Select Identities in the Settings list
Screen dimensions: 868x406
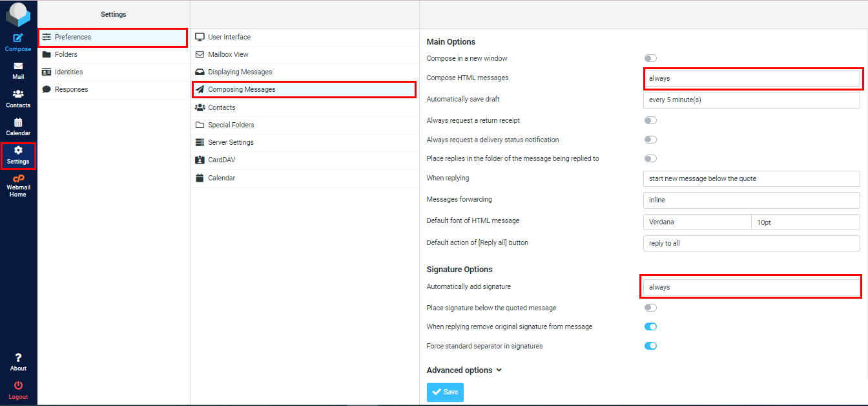68,72
